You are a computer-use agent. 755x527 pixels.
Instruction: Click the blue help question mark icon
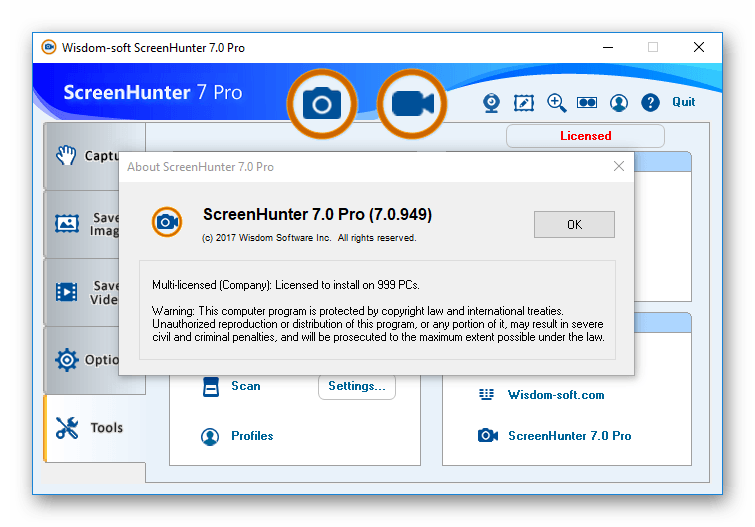tap(650, 103)
